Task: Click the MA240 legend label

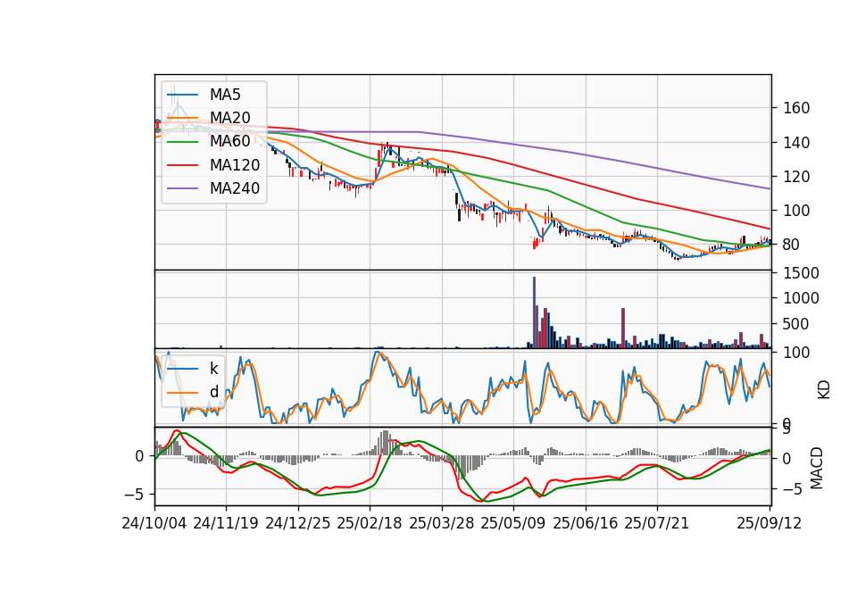Action: tap(235, 188)
